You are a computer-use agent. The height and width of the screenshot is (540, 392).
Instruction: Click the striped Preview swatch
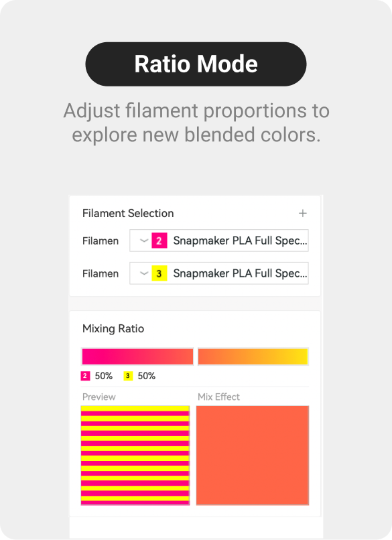pyautogui.click(x=135, y=456)
